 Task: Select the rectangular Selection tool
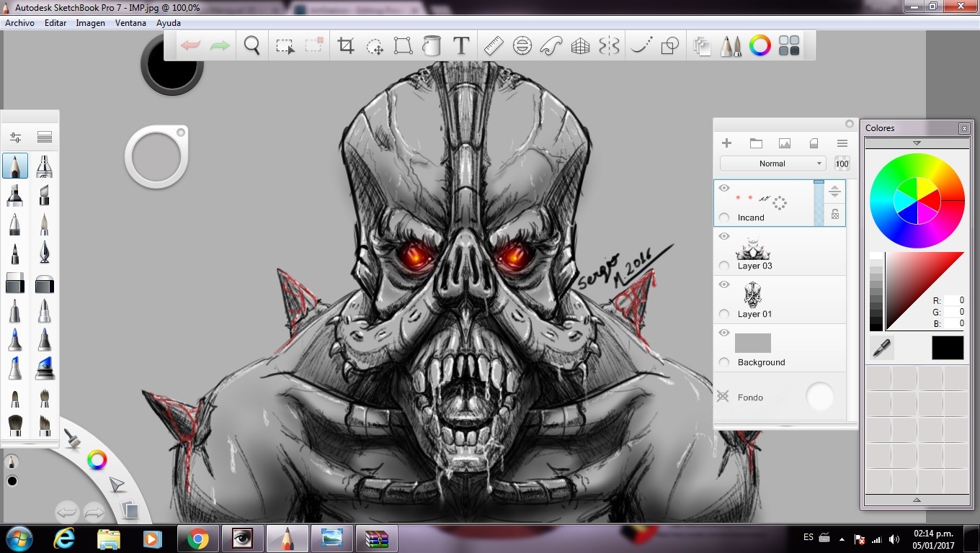285,46
